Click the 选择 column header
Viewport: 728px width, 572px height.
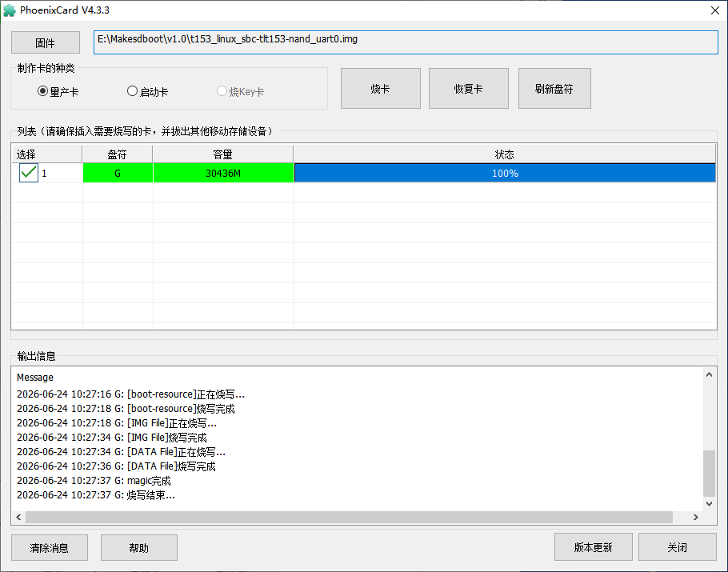click(47, 154)
